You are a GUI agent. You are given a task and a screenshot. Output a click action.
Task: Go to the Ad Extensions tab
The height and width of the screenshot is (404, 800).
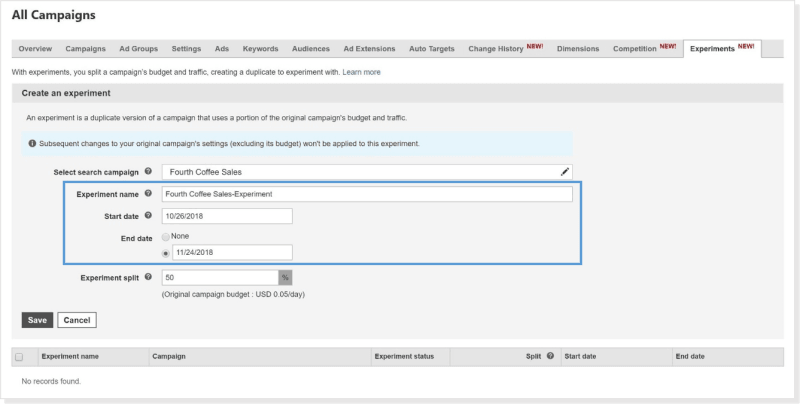tap(369, 49)
